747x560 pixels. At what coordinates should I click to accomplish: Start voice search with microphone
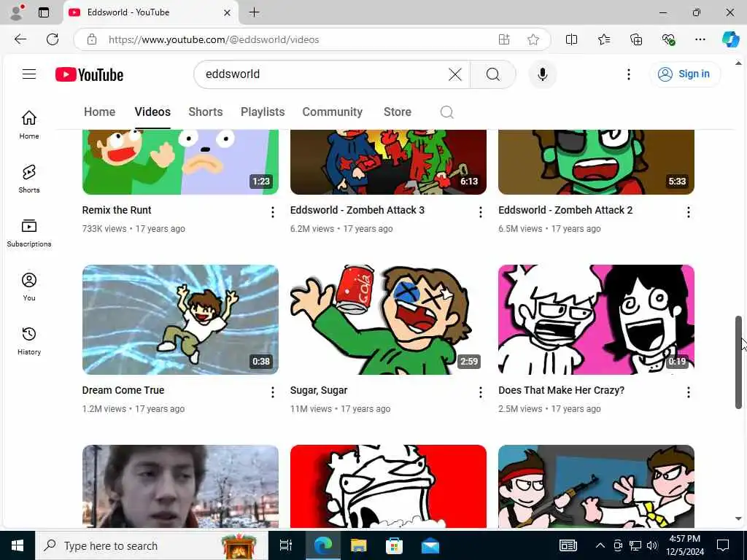pos(542,74)
